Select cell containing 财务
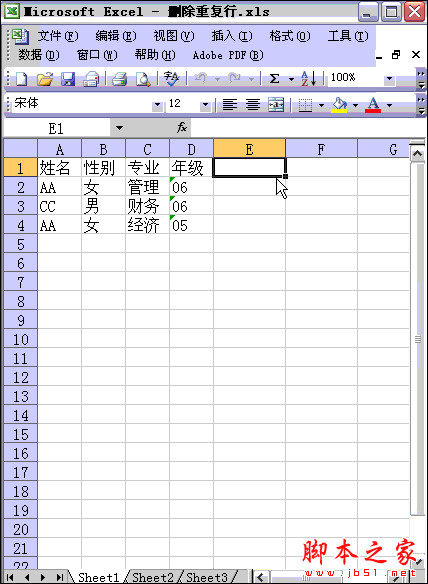Screen dimensions: 428x584 [x=148, y=206]
